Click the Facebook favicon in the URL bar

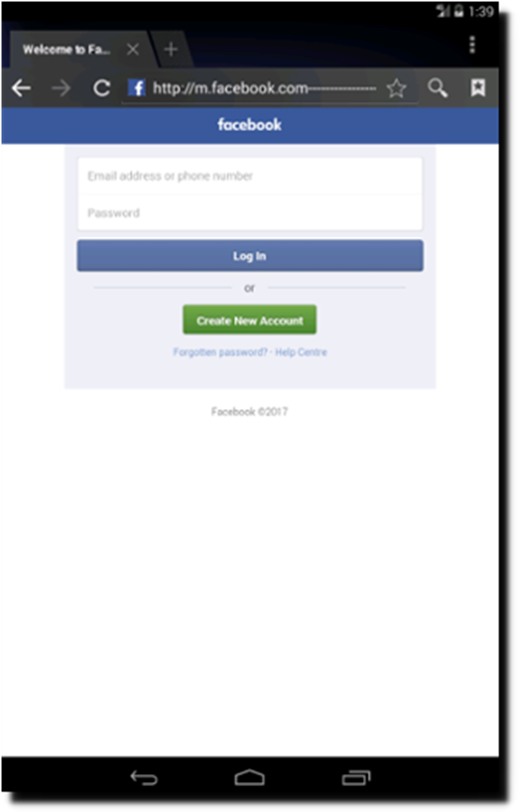[137, 87]
